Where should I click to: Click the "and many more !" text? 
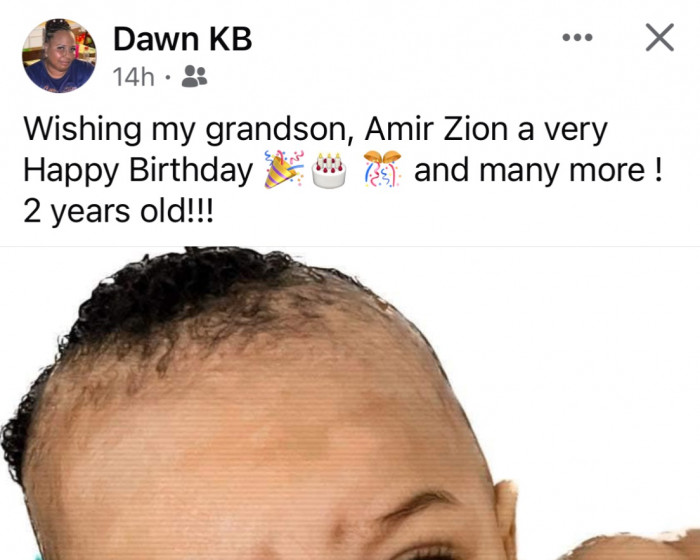(538, 171)
